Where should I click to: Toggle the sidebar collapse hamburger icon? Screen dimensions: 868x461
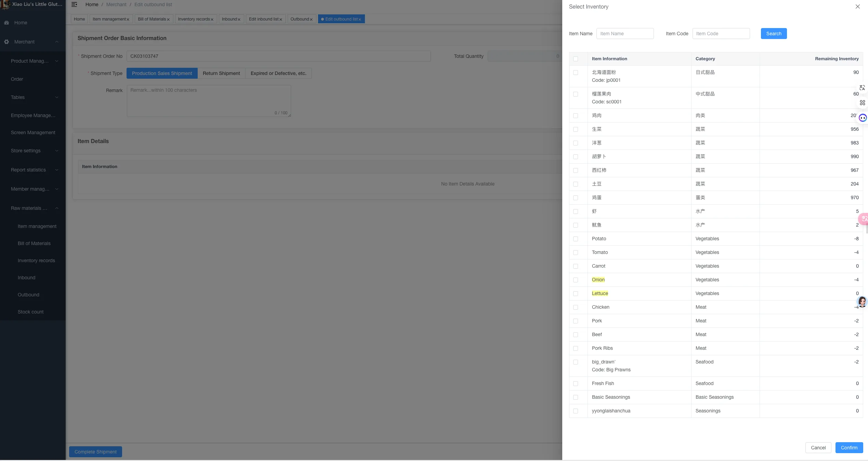tap(74, 4)
